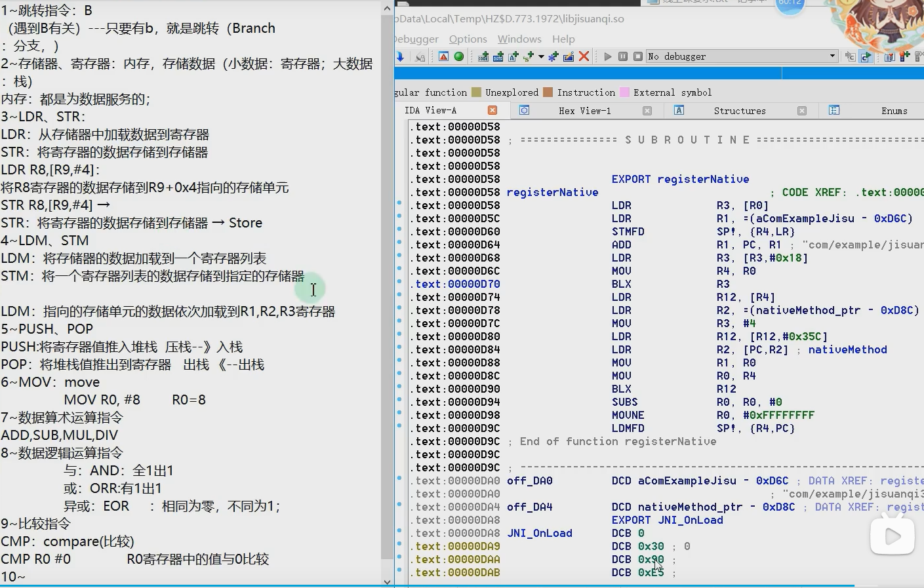Open the 'No debugger' selection combo box
This screenshot has height=588, width=924.
point(742,56)
